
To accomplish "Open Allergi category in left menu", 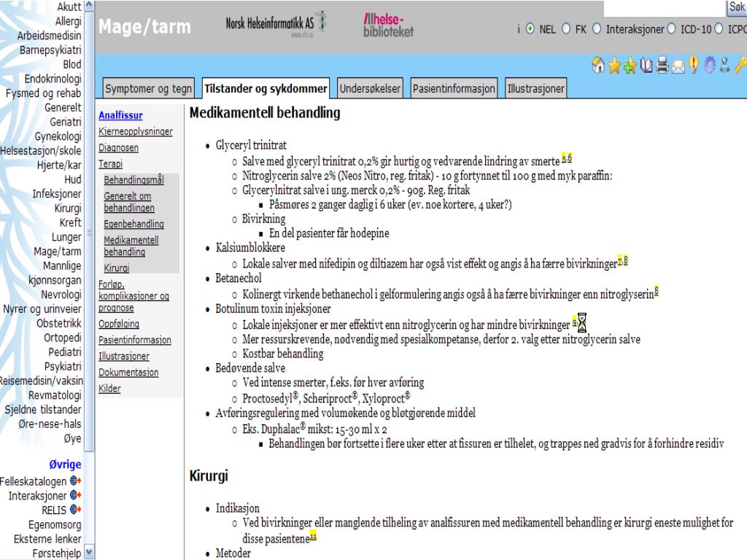I will pyautogui.click(x=68, y=21).
